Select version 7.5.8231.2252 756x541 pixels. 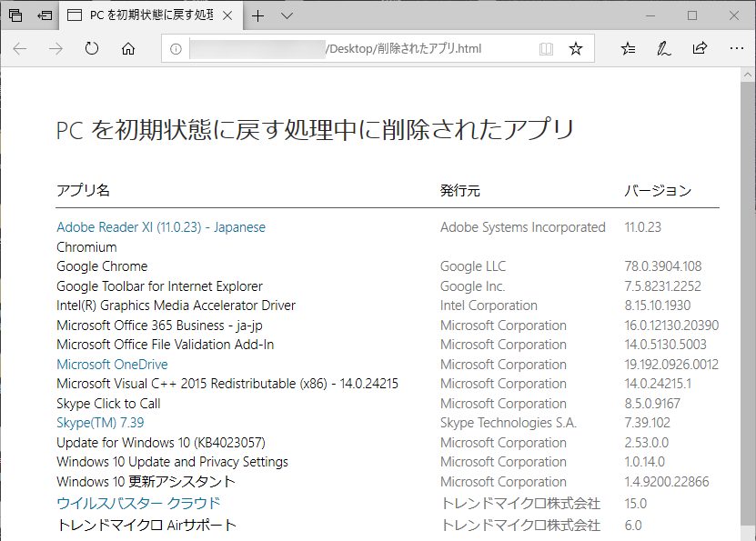pos(662,286)
